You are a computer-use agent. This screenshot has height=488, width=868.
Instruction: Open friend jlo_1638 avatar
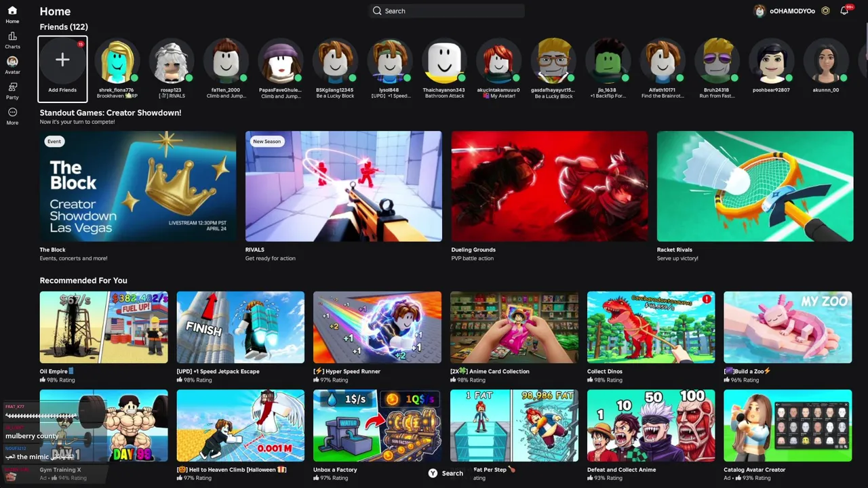coord(608,60)
